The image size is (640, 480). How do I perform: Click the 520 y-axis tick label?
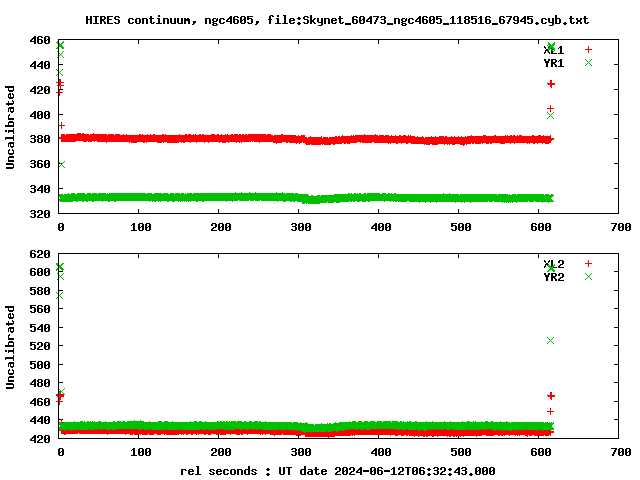pyautogui.click(x=40, y=346)
